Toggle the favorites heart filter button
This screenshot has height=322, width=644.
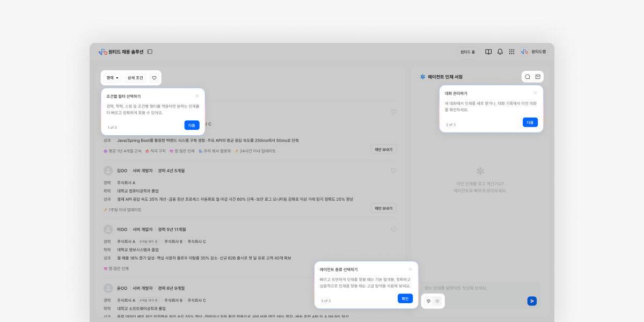pos(154,78)
